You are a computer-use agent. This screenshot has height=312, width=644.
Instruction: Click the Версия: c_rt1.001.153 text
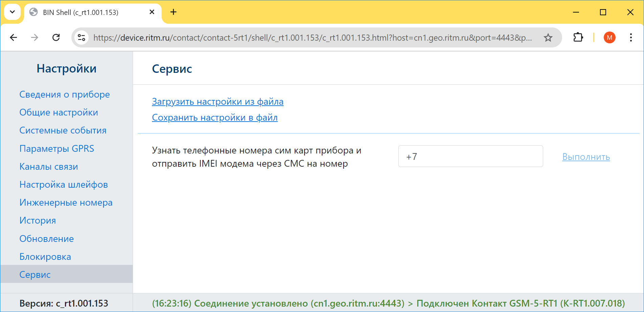64,303
